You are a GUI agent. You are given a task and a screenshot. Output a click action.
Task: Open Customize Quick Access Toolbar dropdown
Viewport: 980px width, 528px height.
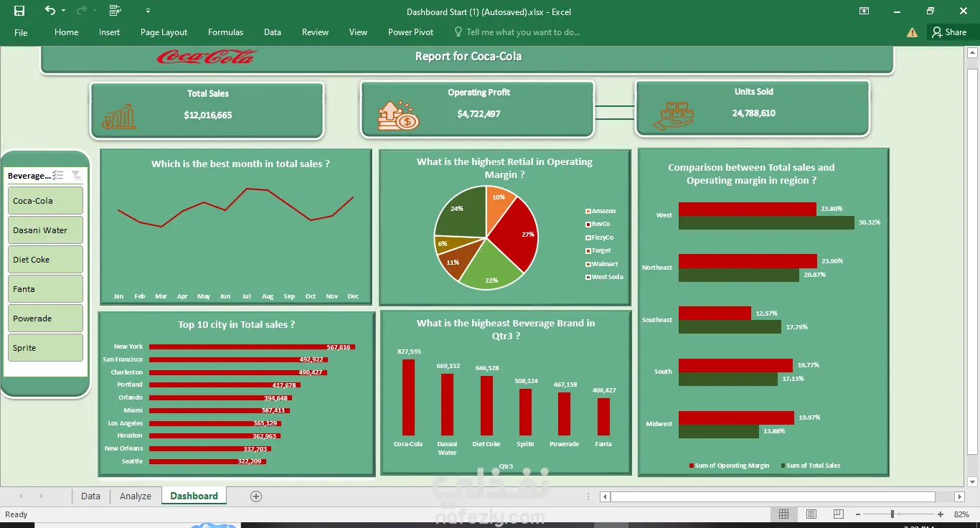148,11
